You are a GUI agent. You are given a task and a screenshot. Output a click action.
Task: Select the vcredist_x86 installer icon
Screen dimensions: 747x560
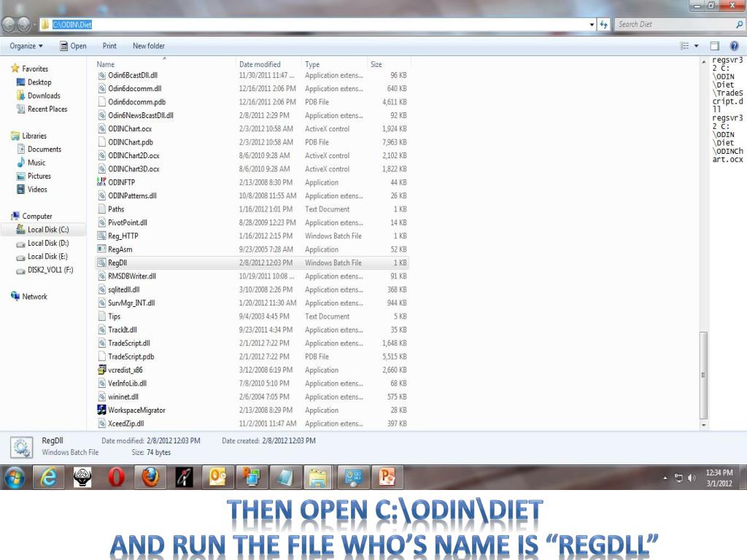tap(101, 370)
